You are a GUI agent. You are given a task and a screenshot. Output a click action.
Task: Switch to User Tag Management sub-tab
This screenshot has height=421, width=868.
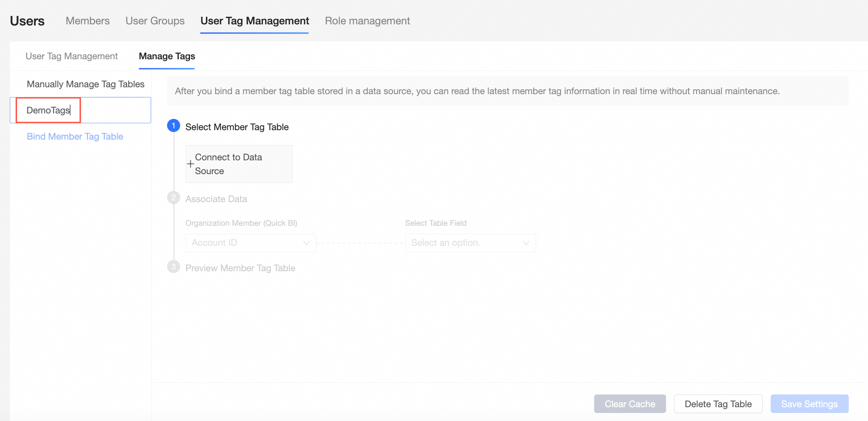pyautogui.click(x=72, y=56)
